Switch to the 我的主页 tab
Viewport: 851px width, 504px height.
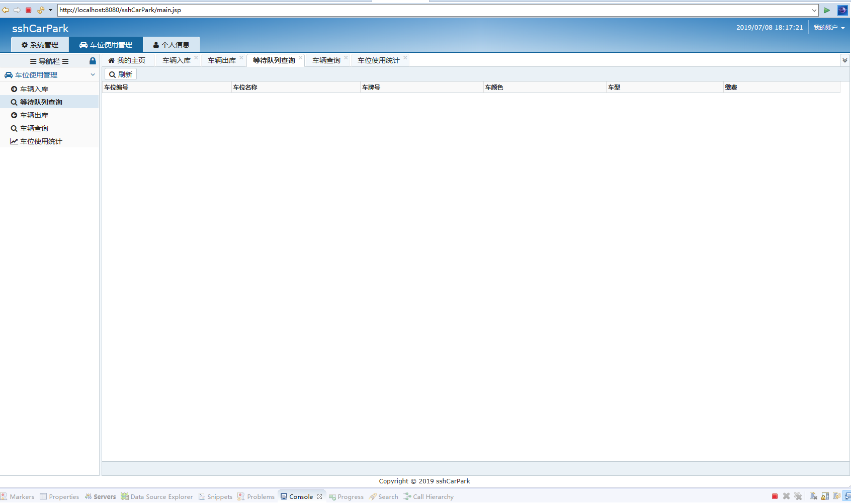click(127, 60)
